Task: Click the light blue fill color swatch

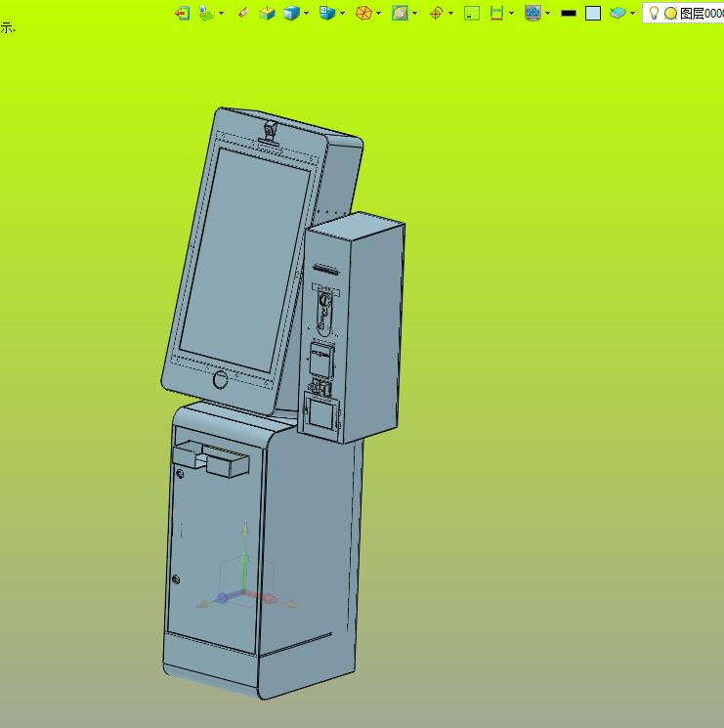Action: pyautogui.click(x=593, y=13)
